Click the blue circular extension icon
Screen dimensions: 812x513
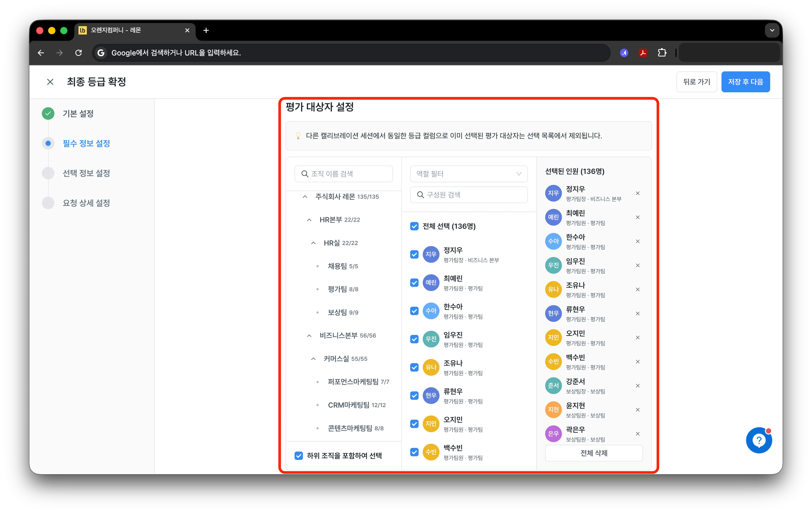pyautogui.click(x=624, y=53)
